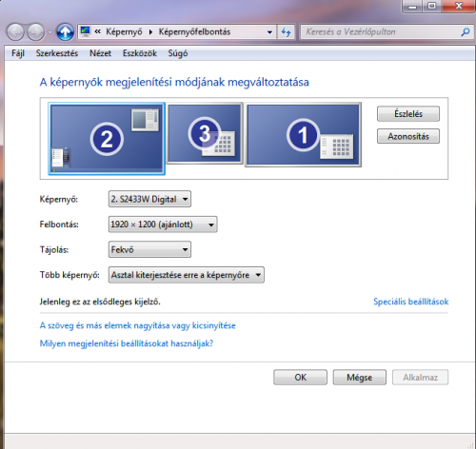This screenshot has height=449, width=476.
Task: Go back with the Back arrow button
Action: [x=15, y=32]
